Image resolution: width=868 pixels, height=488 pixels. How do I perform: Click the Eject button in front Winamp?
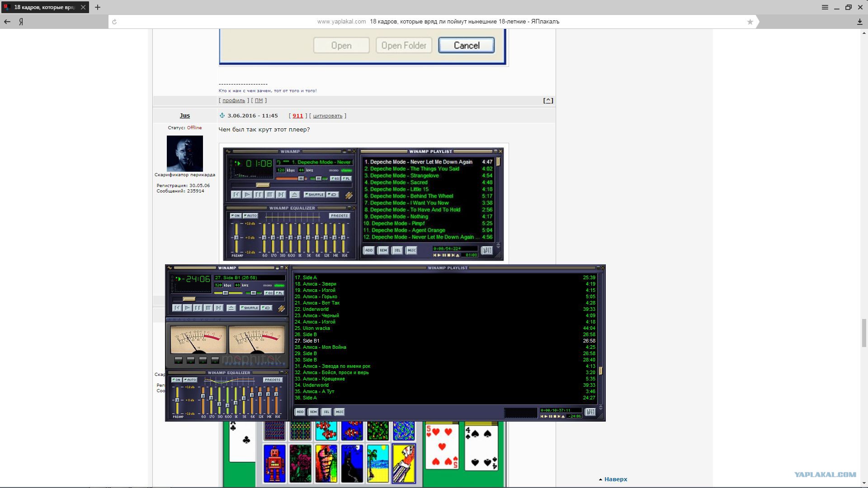click(231, 308)
